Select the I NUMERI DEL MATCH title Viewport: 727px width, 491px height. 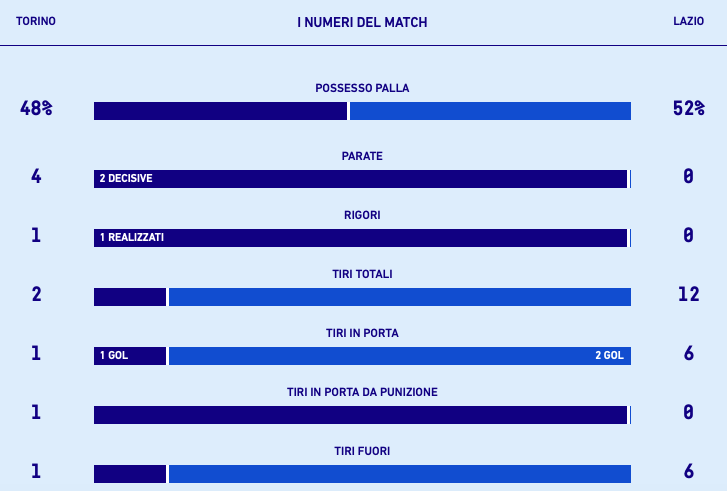(362, 22)
